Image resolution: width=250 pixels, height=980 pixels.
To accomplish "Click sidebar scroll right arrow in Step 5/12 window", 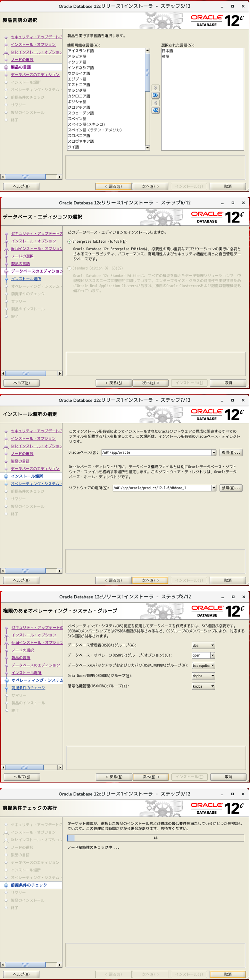I will click(x=59, y=177).
